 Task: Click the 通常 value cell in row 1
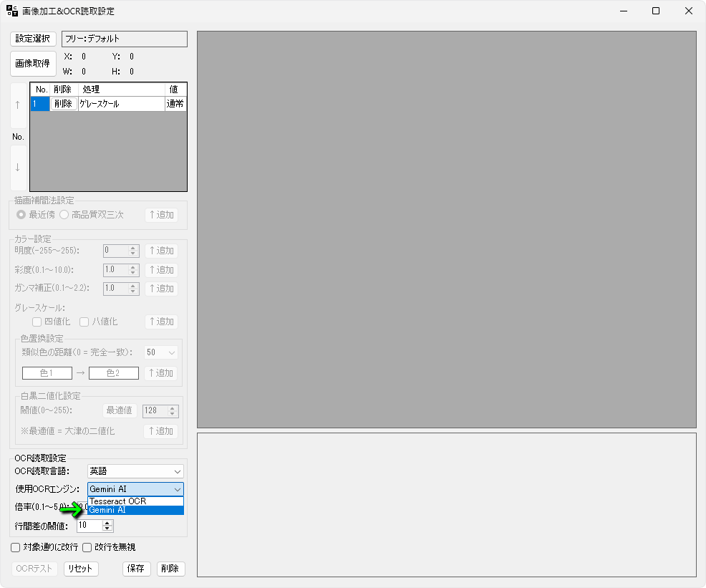[175, 104]
